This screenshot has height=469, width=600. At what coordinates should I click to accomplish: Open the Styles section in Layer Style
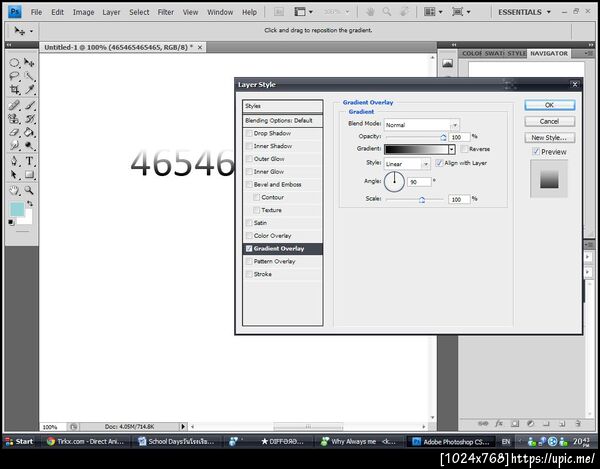click(283, 106)
